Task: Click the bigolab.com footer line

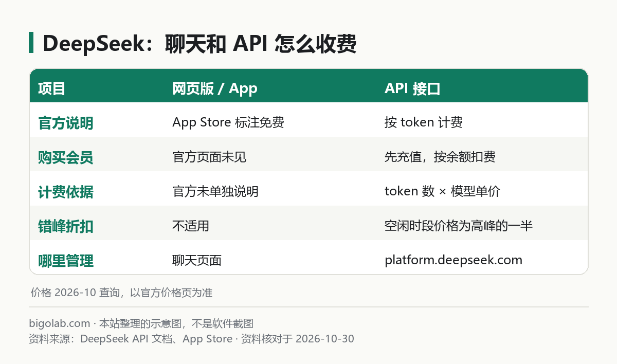Action: (x=141, y=323)
